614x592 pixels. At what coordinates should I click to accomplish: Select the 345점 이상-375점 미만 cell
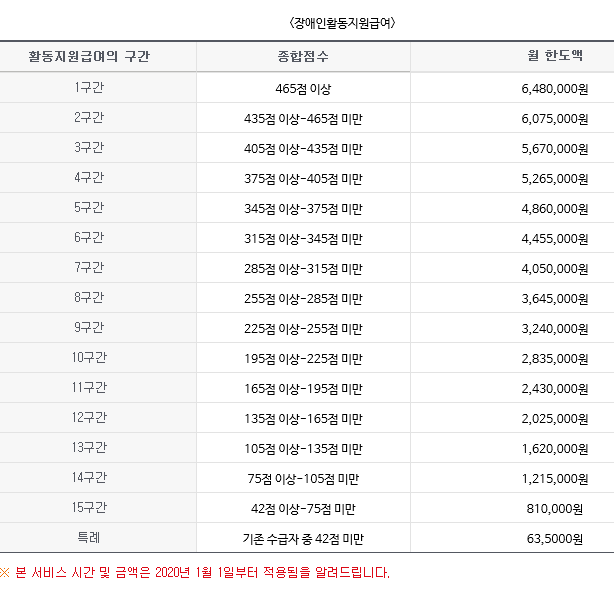click(x=303, y=209)
